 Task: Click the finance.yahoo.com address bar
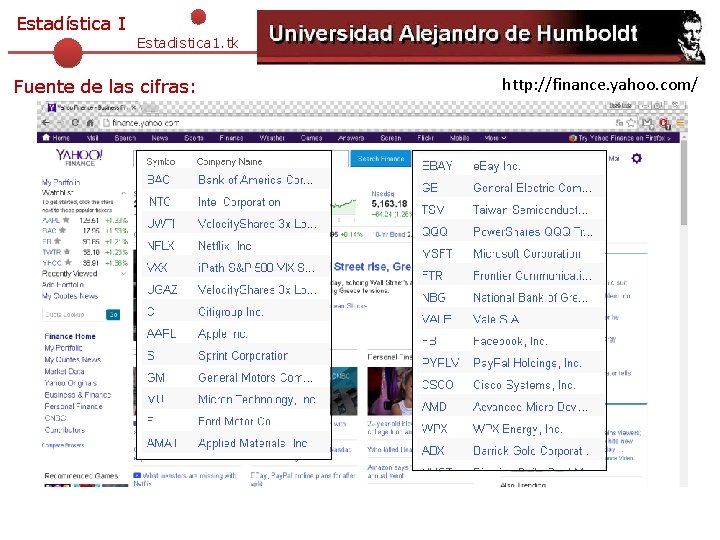tap(358, 123)
